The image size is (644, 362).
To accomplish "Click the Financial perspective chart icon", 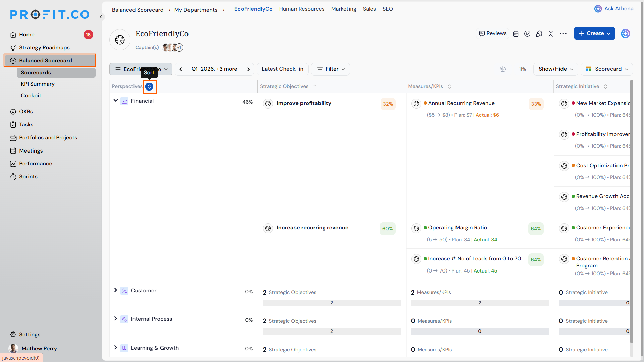I will tap(124, 101).
